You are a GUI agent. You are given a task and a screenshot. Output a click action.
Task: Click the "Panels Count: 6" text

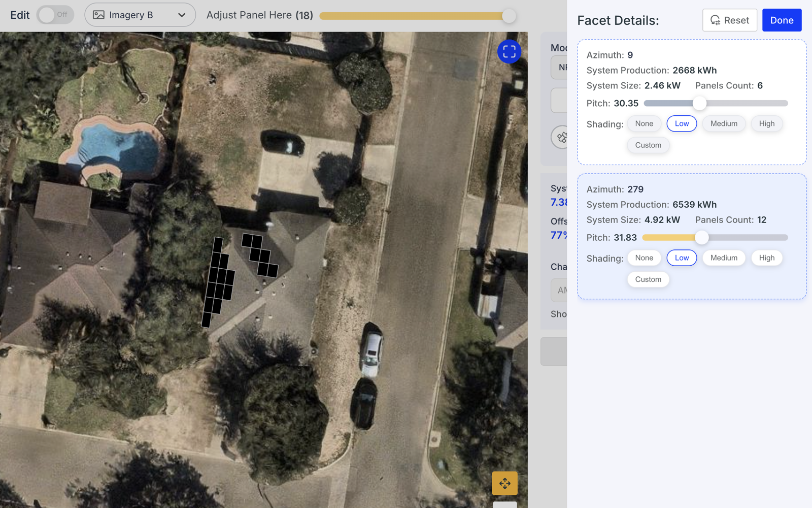pos(729,85)
